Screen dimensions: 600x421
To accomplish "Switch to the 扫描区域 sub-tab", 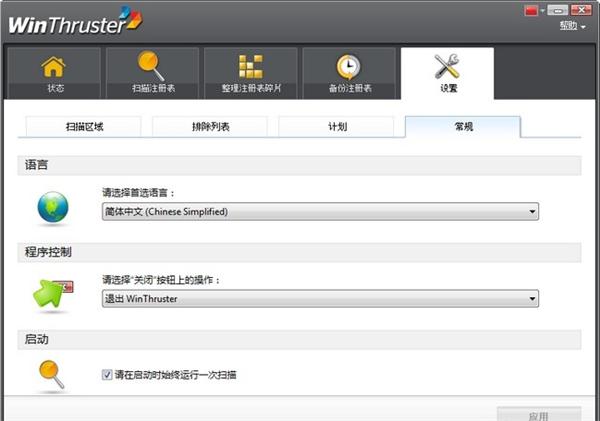I will point(84,127).
